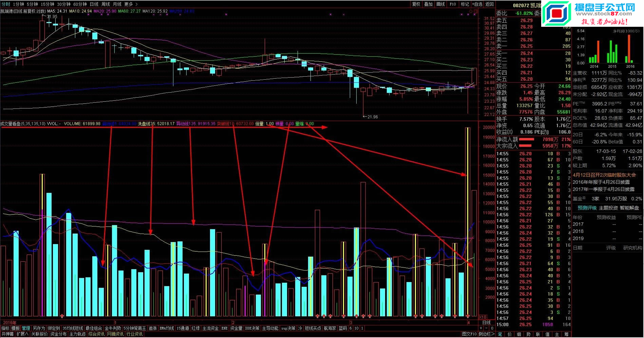Show the 细 detailed trades panel

[519, 334]
